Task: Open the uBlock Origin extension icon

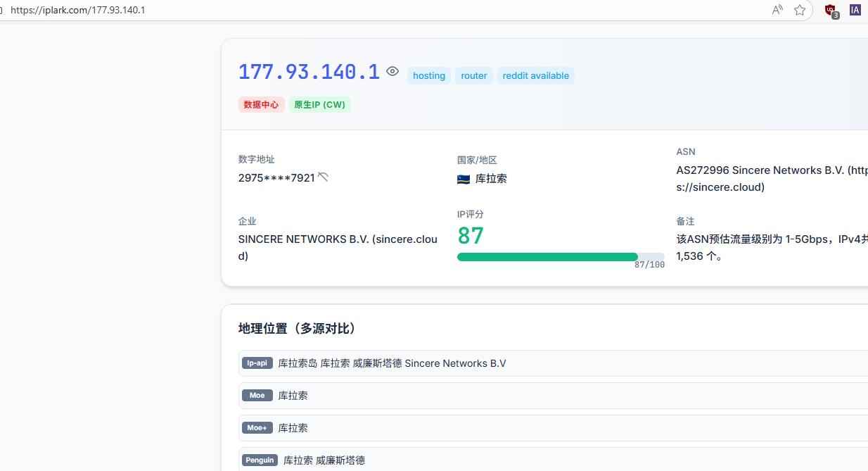Action: (x=831, y=11)
